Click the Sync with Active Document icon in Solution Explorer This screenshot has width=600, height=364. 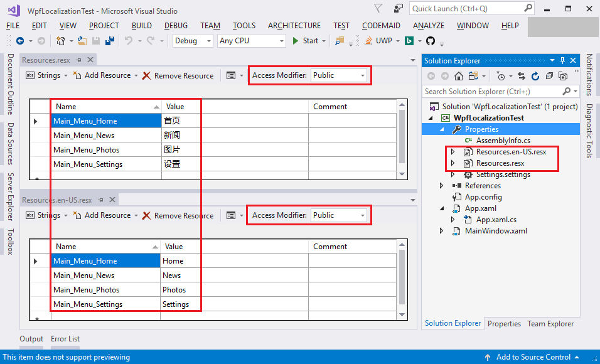click(521, 76)
